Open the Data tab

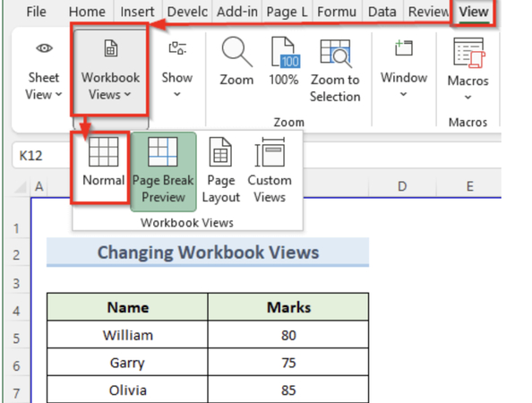click(382, 12)
